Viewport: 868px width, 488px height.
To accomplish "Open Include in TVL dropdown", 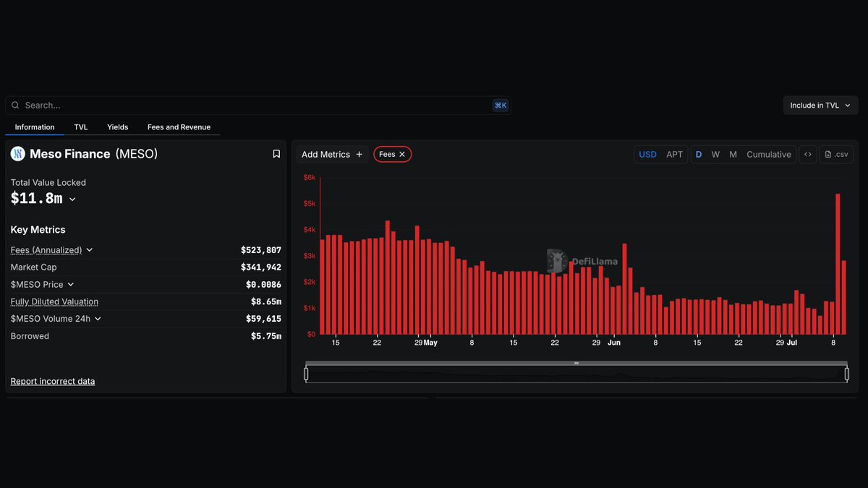I will pyautogui.click(x=820, y=106).
